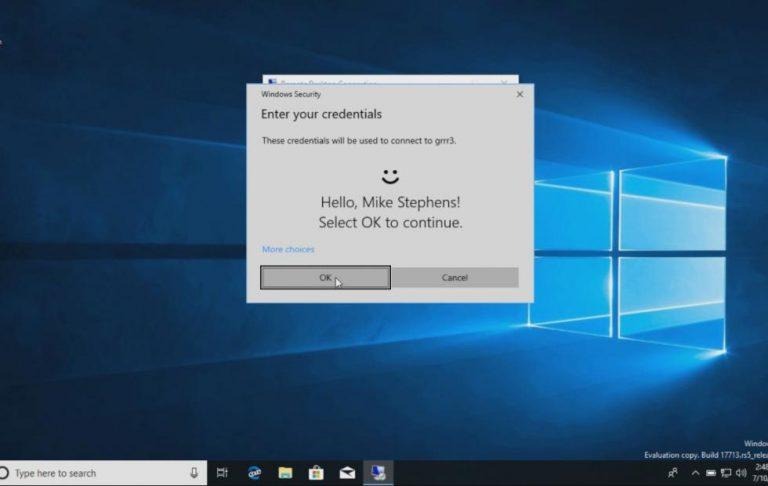Cancel the Windows Security prompt
Image resolution: width=768 pixels, height=486 pixels.
click(x=455, y=277)
